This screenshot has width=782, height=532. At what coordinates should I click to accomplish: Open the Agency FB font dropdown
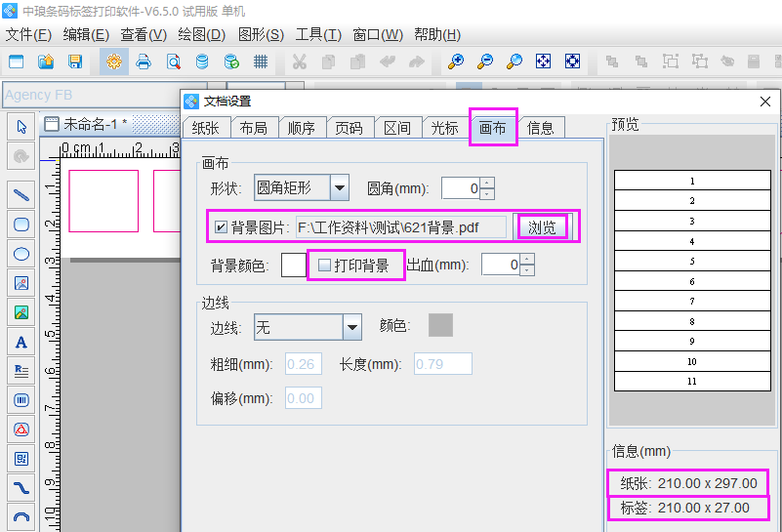click(x=217, y=95)
